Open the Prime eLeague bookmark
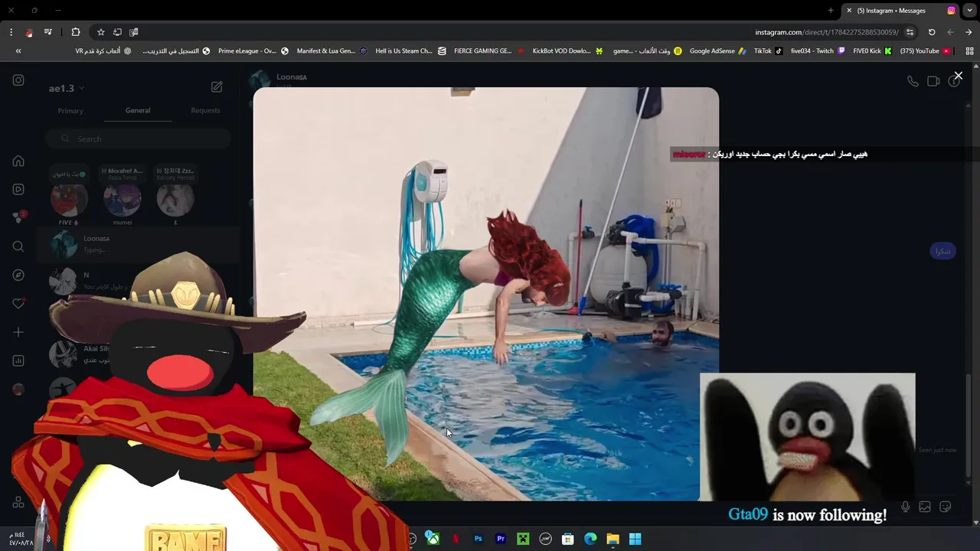This screenshot has width=980, height=551. tap(253, 51)
